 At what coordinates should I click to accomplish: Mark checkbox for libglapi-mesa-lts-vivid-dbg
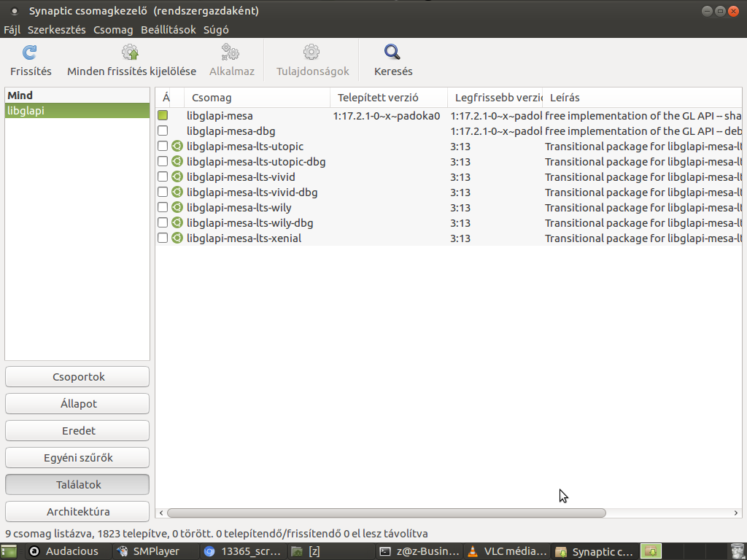click(x=163, y=192)
